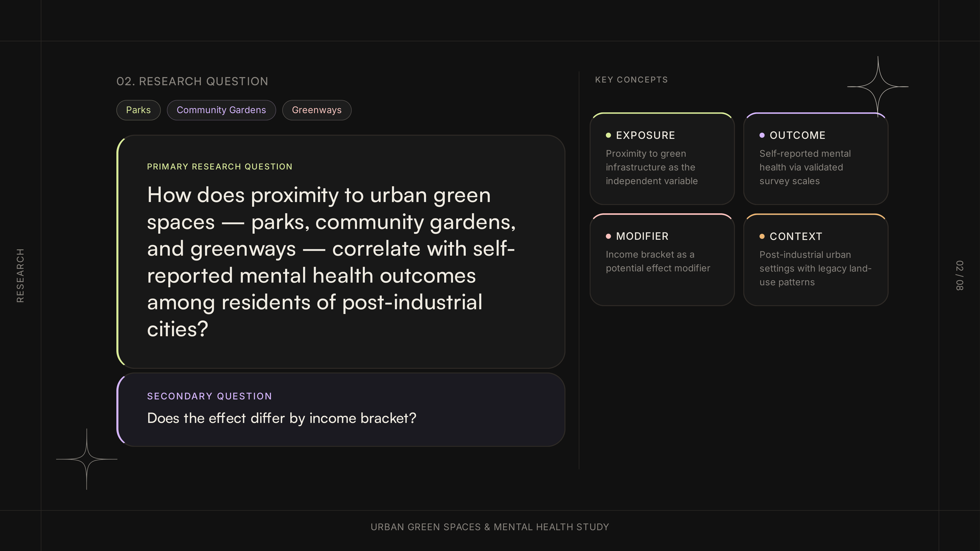Click the Secondary Question label
The width and height of the screenshot is (980, 551).
tap(210, 396)
